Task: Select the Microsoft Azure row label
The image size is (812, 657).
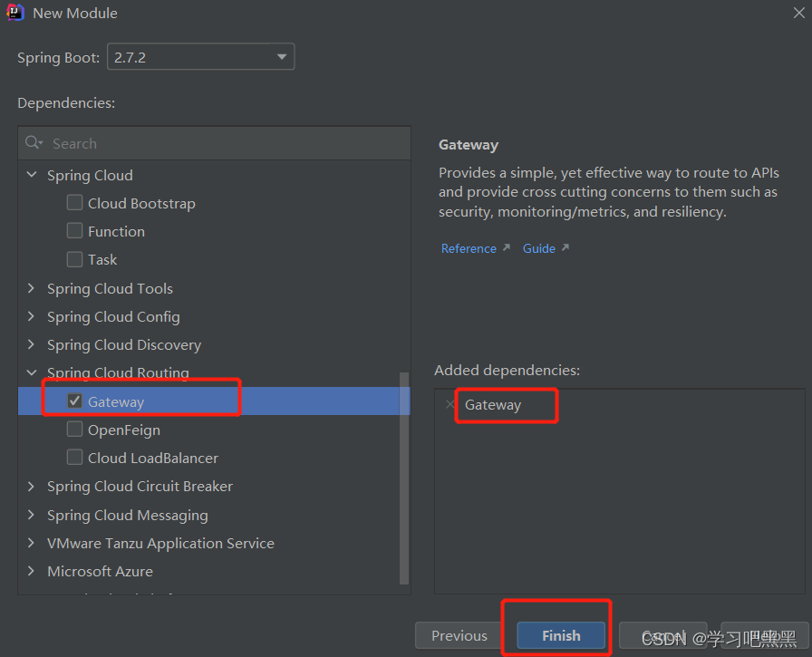Action: tap(100, 572)
